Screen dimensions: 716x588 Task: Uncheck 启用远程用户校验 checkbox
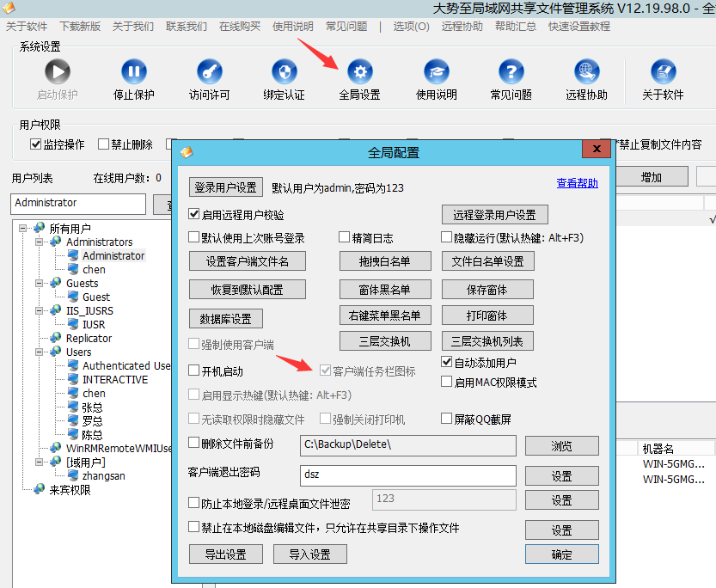194,215
